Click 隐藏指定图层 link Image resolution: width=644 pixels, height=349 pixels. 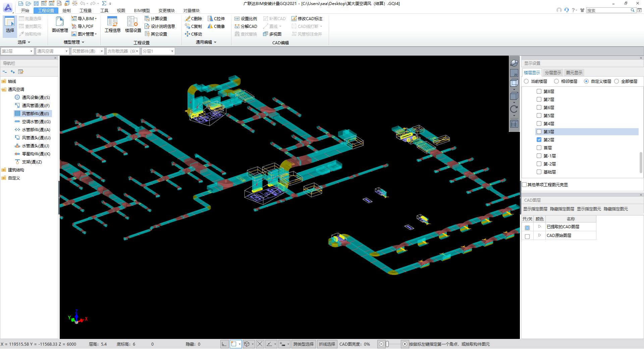pos(562,209)
